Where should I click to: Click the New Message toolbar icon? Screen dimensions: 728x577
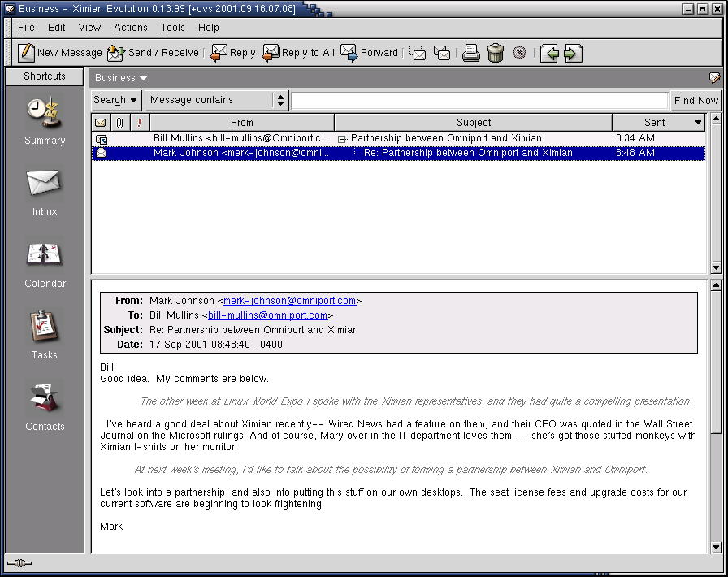(26, 53)
